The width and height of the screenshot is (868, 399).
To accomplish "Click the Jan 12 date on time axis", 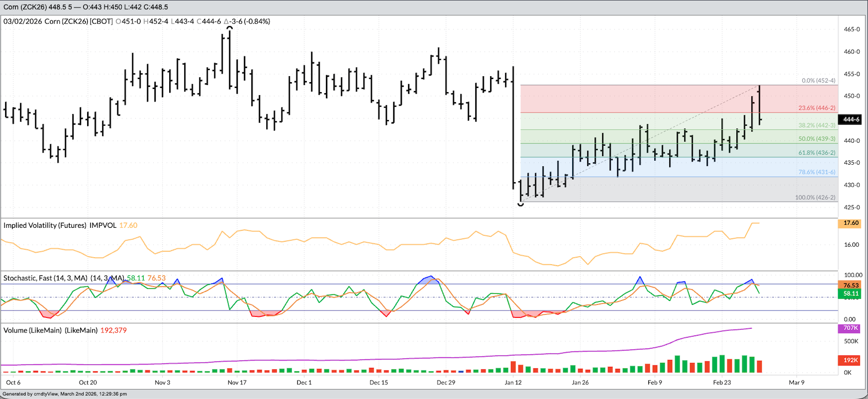I will coord(513,382).
